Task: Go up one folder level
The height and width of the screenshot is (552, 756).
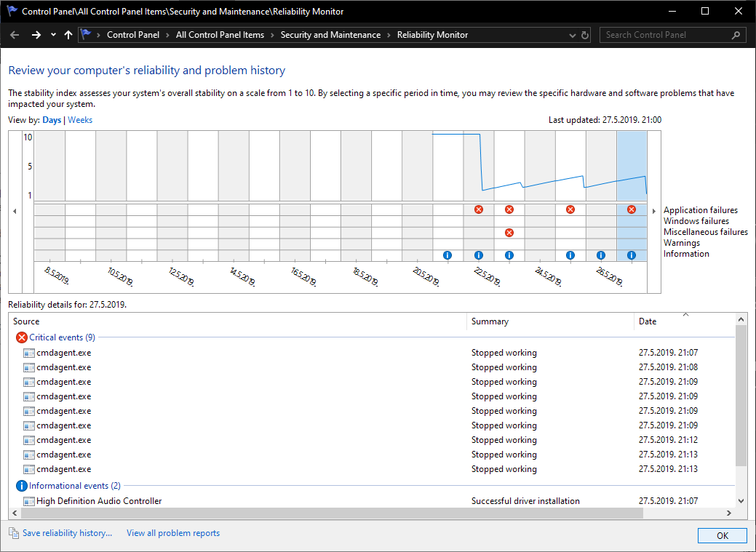Action: click(x=68, y=35)
